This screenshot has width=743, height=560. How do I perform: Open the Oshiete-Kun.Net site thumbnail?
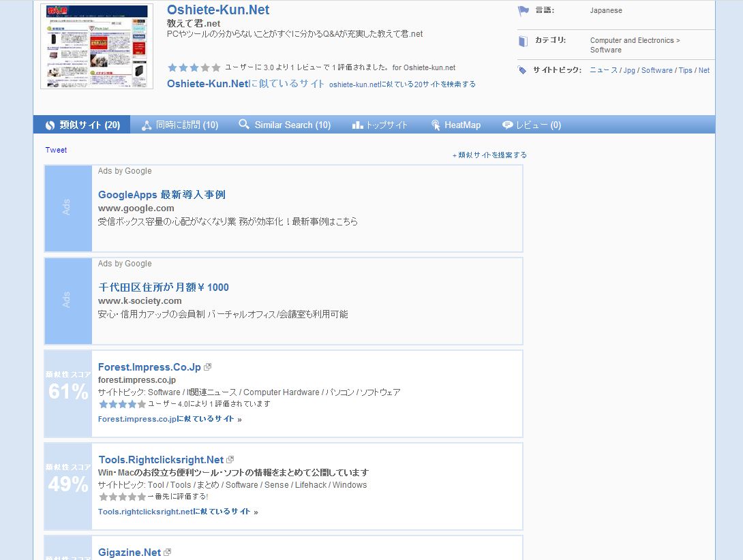(97, 46)
